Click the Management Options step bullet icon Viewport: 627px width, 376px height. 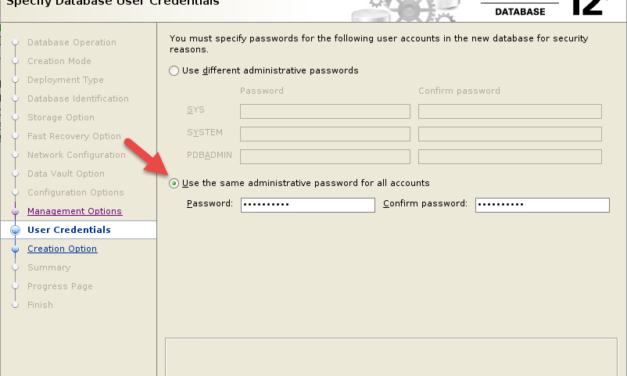15,211
